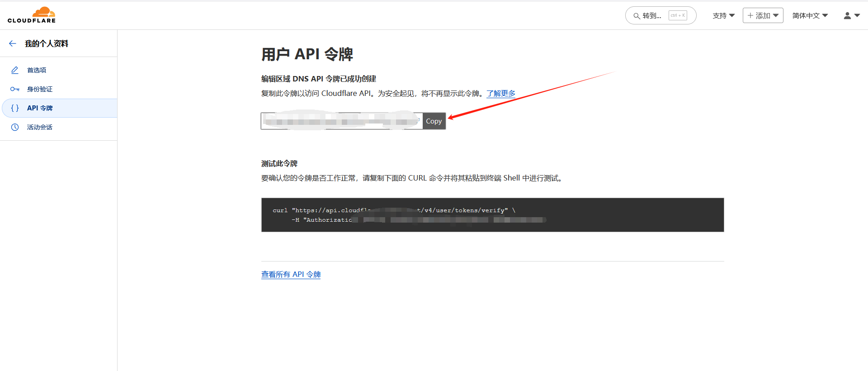The width and height of the screenshot is (868, 371).
Task: Open the user account profile icon
Action: click(x=847, y=16)
